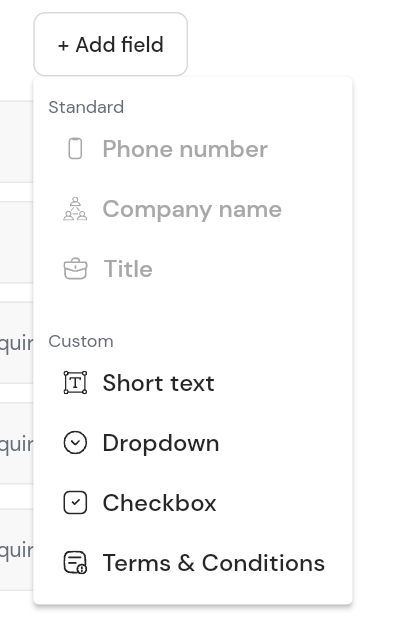The width and height of the screenshot is (402, 632).
Task: Click the + Add field button
Action: click(110, 44)
